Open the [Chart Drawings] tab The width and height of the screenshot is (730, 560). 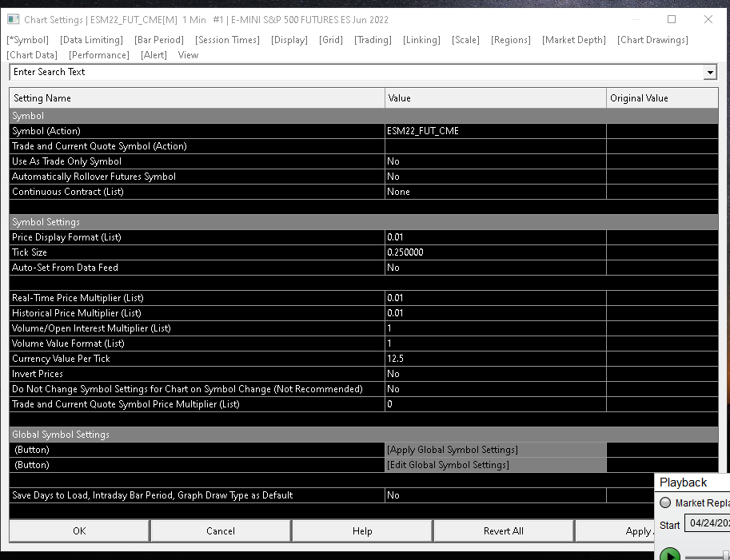pyautogui.click(x=652, y=40)
